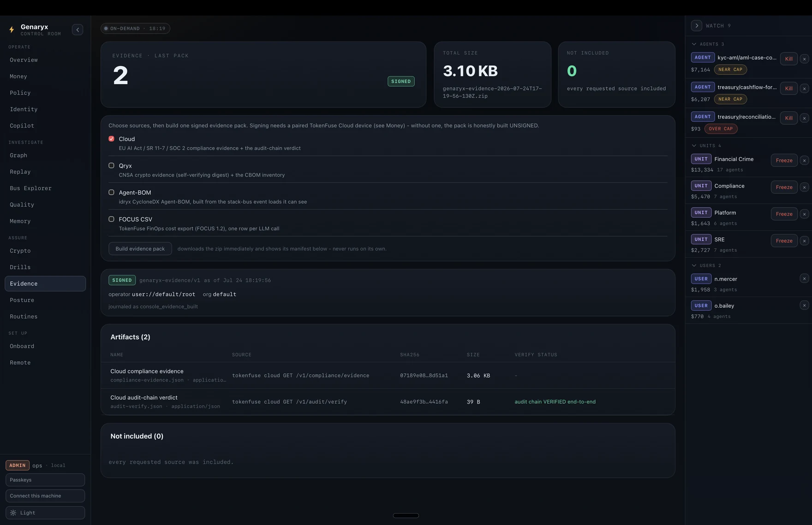The height and width of the screenshot is (525, 812).
Task: Dismiss the treasury/reconciliation agent watch entry
Action: (804, 118)
